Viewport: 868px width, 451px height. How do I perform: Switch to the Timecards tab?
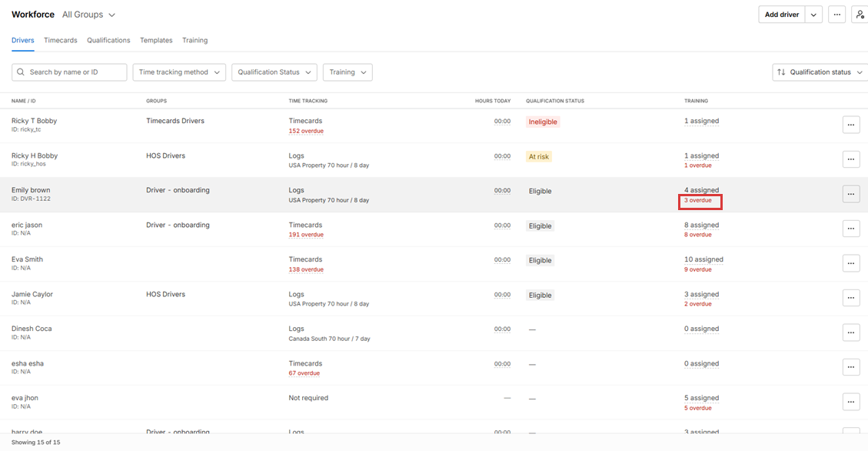tap(60, 40)
